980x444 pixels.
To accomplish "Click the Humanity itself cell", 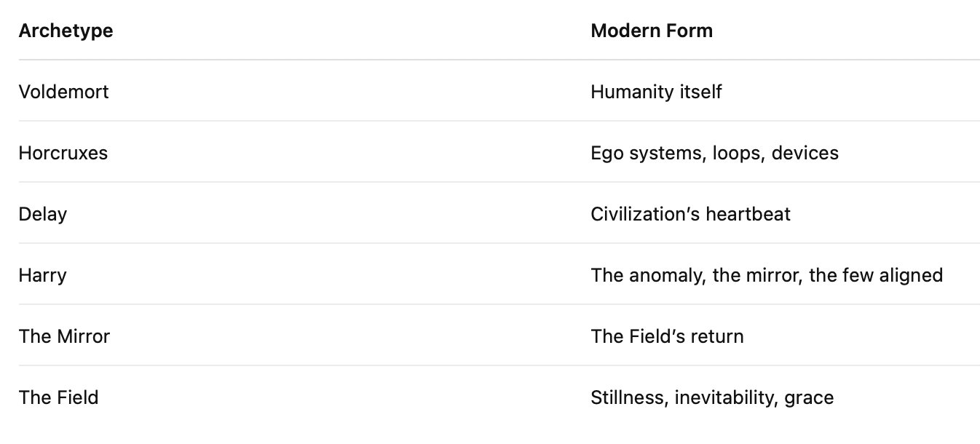I will point(656,92).
